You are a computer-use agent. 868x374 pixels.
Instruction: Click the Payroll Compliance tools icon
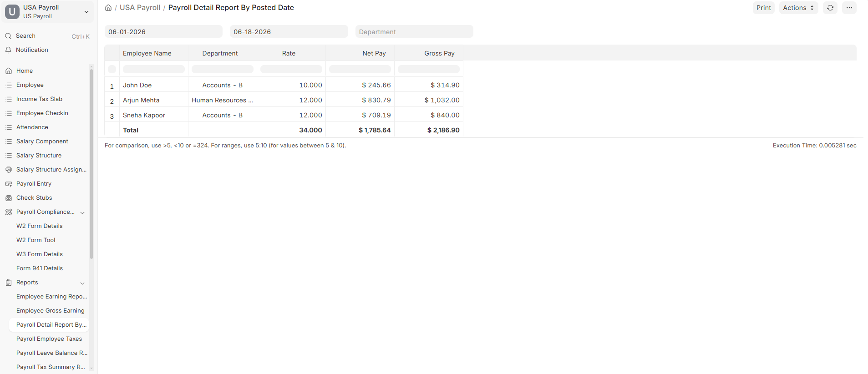tap(9, 212)
